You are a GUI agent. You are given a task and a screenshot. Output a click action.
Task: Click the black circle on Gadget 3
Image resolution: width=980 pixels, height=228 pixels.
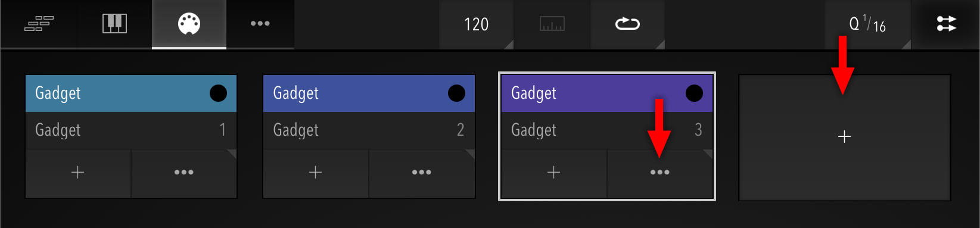tap(694, 93)
